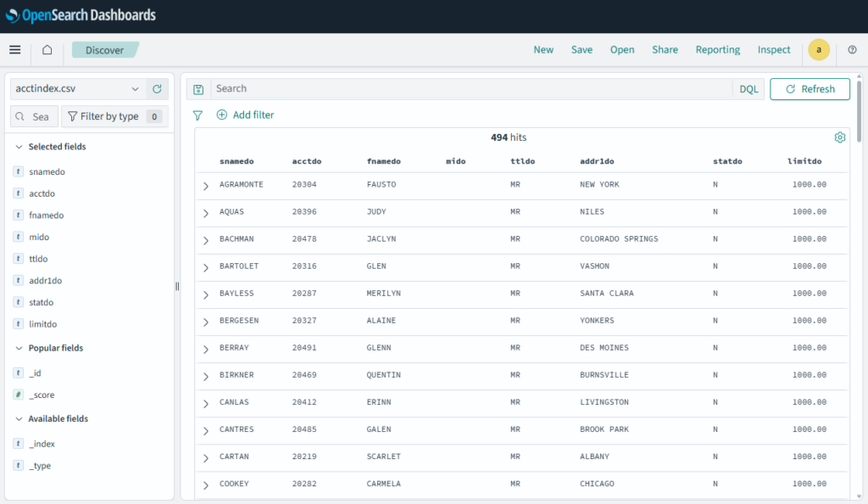This screenshot has width=868, height=504.
Task: Expand the AQUAS row details
Action: click(206, 213)
